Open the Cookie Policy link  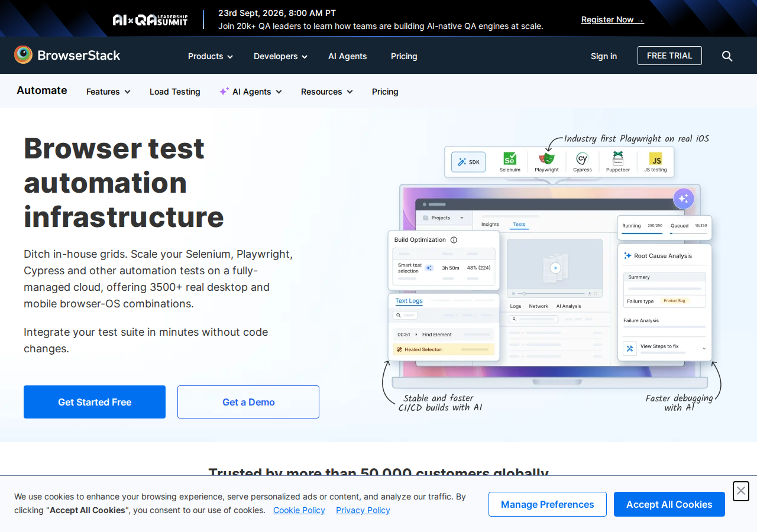[299, 510]
